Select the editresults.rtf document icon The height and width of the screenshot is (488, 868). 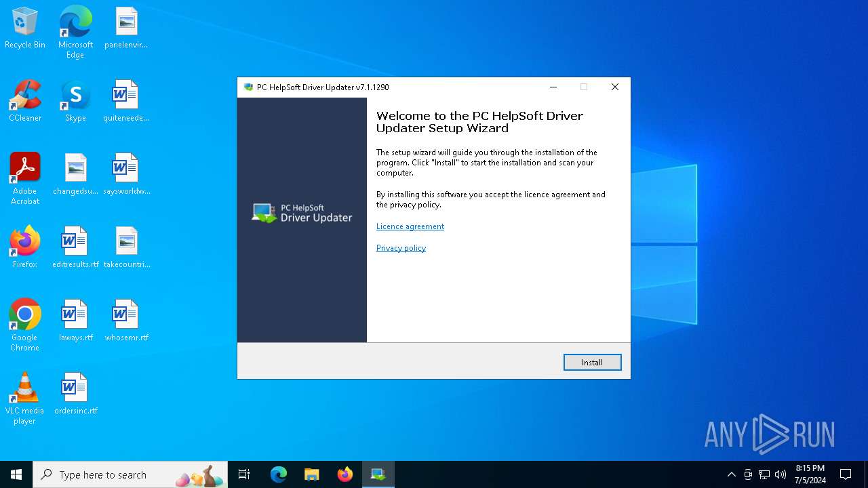(x=75, y=248)
